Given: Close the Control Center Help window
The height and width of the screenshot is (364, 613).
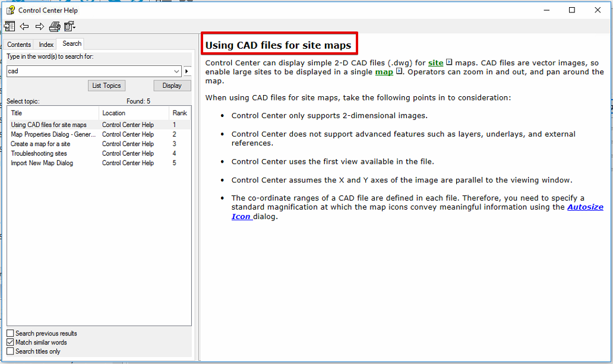Looking at the screenshot, I should 598,10.
